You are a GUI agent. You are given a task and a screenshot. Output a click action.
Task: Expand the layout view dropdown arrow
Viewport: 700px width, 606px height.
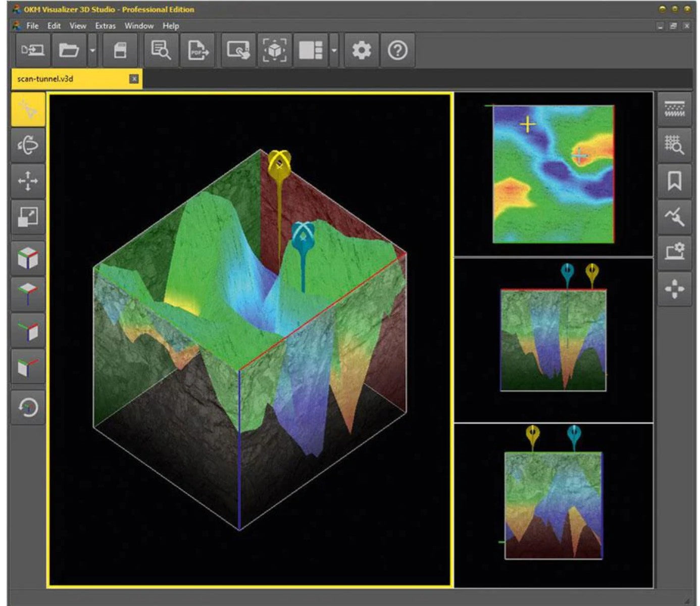coord(334,50)
